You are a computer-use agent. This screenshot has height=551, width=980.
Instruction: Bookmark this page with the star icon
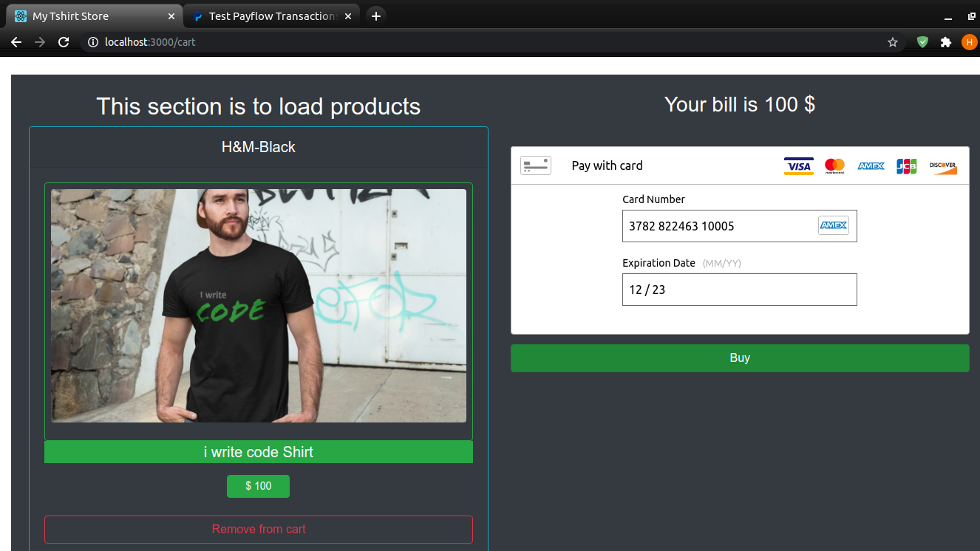pyautogui.click(x=893, y=42)
